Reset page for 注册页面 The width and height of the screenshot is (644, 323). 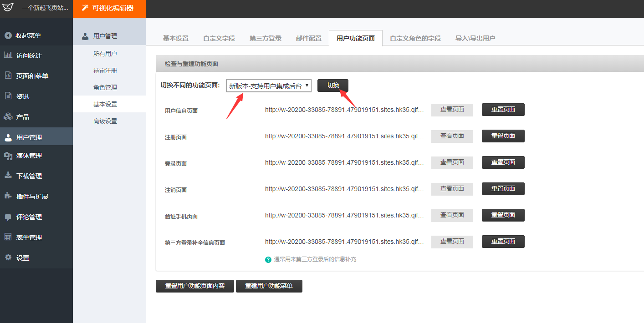tap(503, 136)
